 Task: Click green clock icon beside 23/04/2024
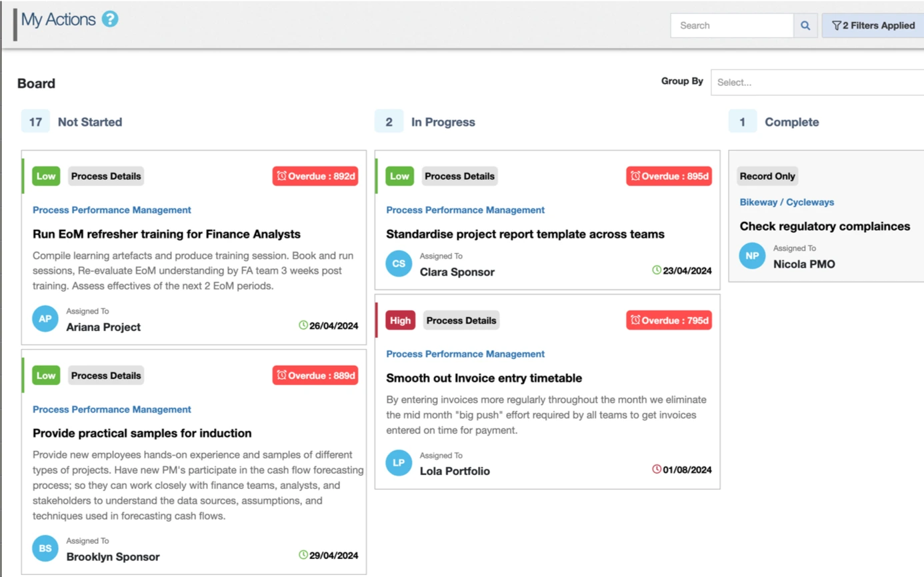click(x=657, y=270)
